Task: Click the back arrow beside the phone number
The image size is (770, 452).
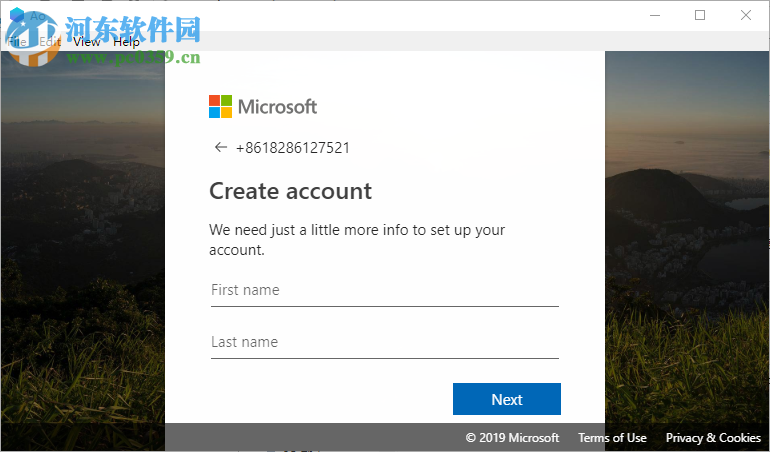Action: point(220,147)
